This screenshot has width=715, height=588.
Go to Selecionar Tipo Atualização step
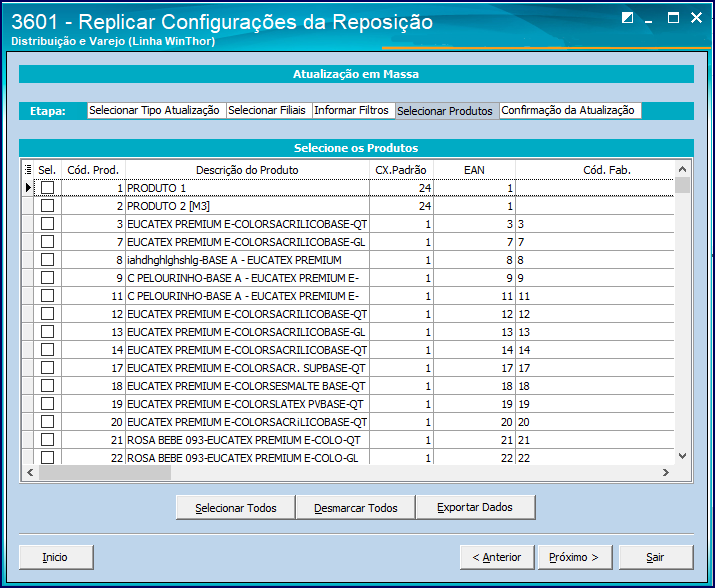pyautogui.click(x=156, y=110)
